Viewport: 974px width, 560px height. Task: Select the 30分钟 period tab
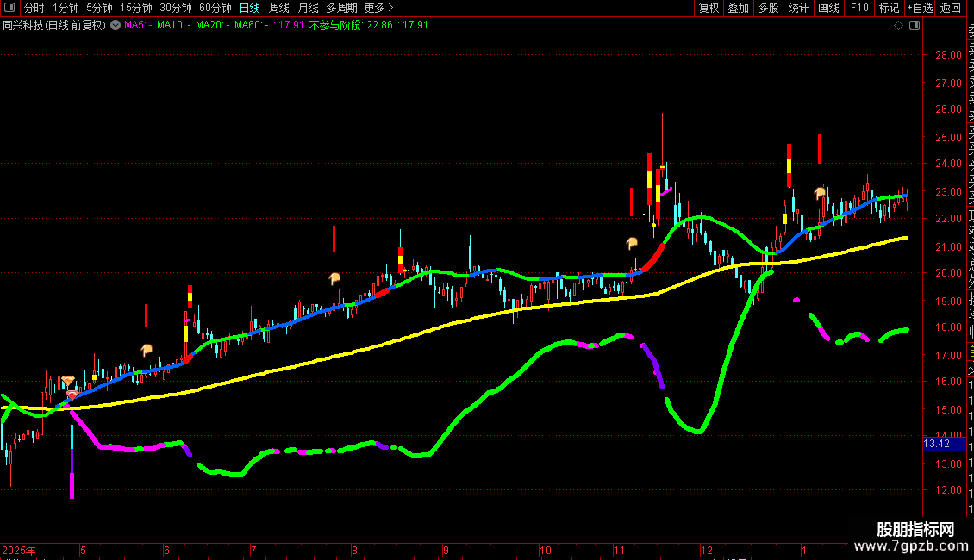[x=176, y=8]
